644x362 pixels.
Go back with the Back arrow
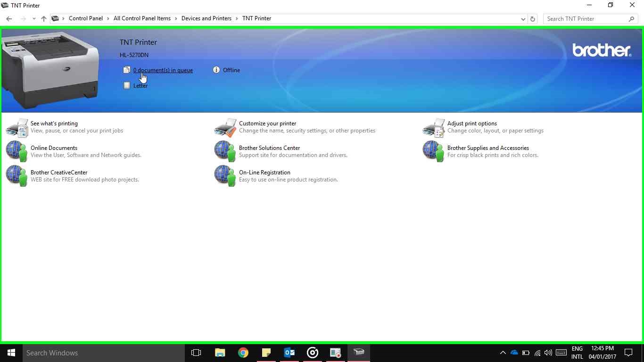click(x=9, y=19)
